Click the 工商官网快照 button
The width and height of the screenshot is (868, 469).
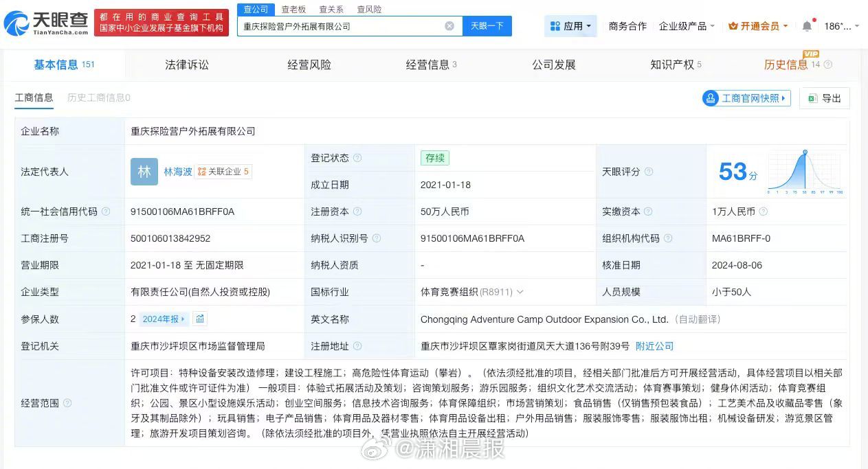(746, 98)
